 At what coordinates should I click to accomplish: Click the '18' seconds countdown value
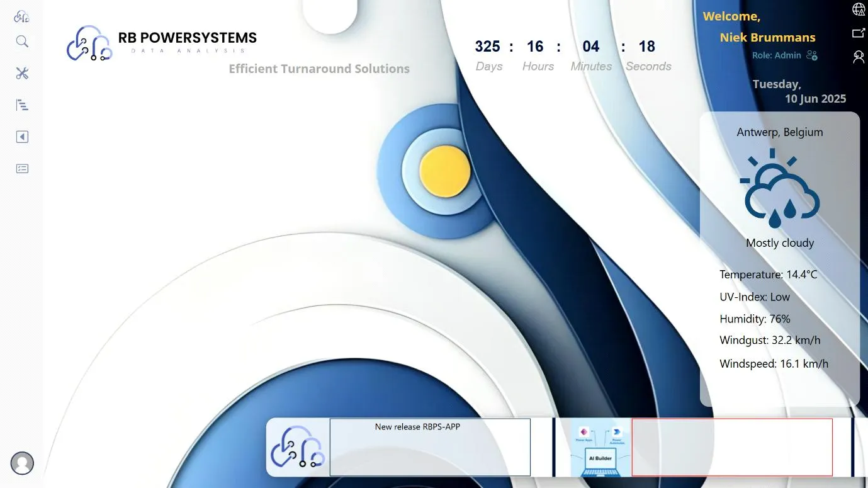tap(647, 47)
